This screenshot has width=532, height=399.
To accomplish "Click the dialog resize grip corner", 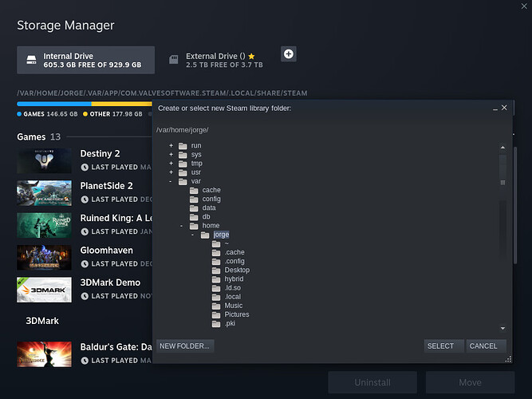I will tap(508, 359).
